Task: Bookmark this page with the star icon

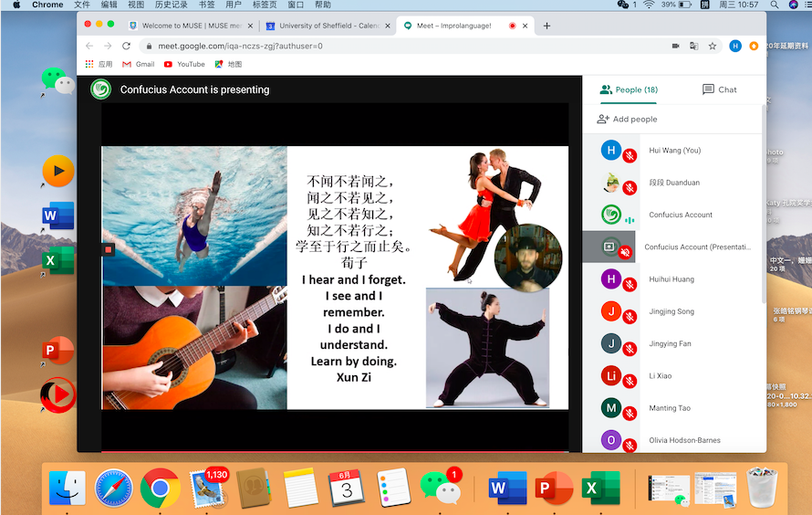Action: (x=712, y=46)
